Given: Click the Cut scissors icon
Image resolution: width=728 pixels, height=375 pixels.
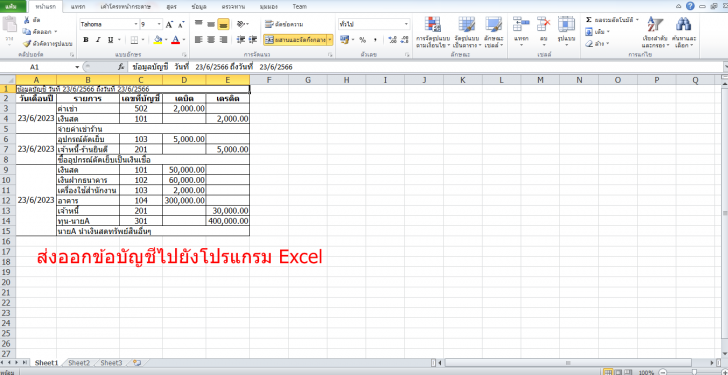Looking at the screenshot, I should tap(26, 20).
